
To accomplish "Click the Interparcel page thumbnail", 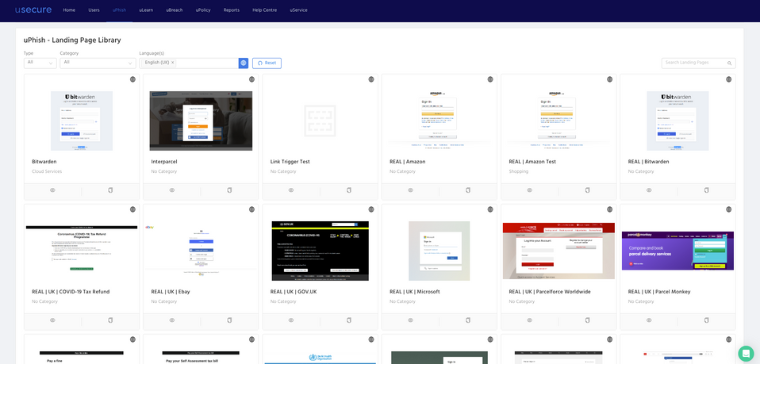I will point(201,121).
